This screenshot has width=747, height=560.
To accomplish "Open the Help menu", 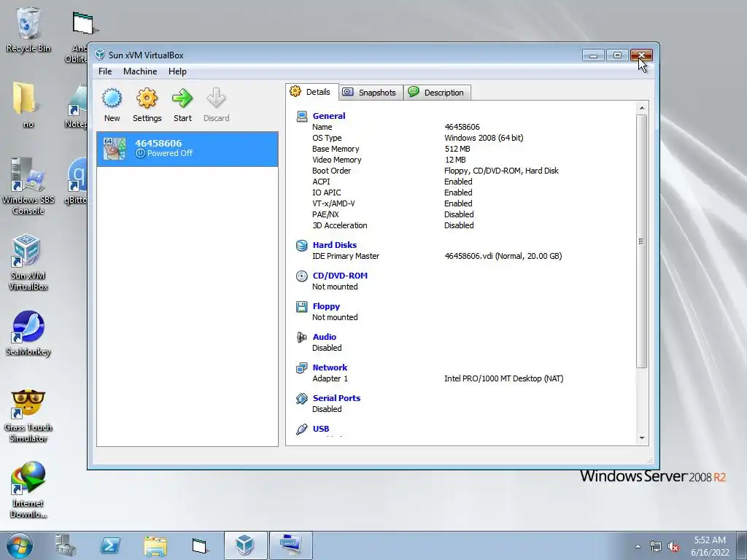I will click(177, 71).
